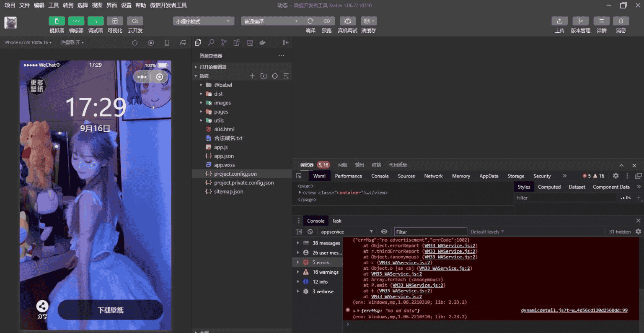This screenshot has height=333, width=644.
Task: Toggle the 模拟器 simulator panel
Action: (57, 21)
